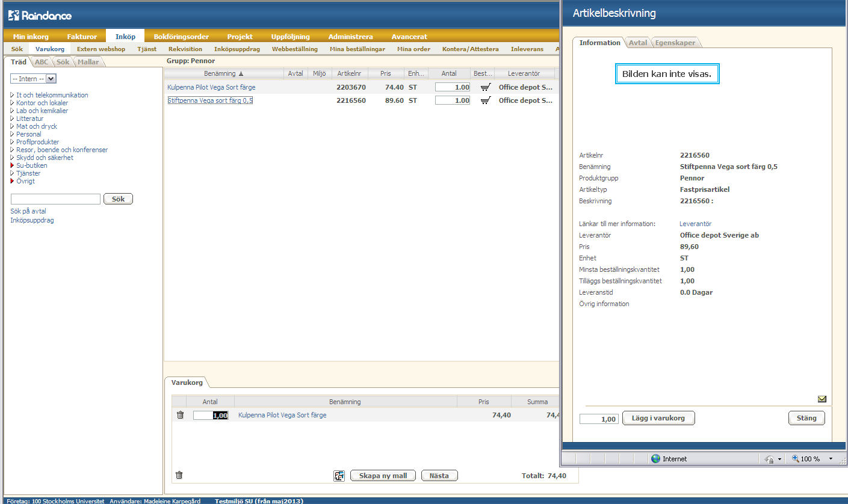This screenshot has width=848, height=504.
Task: Open the Administrera menu
Action: pos(350,37)
